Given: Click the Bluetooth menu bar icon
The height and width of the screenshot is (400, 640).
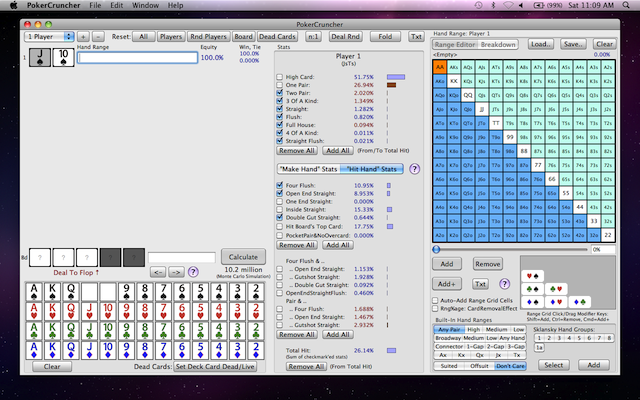Looking at the screenshot, I should pyautogui.click(x=493, y=5).
